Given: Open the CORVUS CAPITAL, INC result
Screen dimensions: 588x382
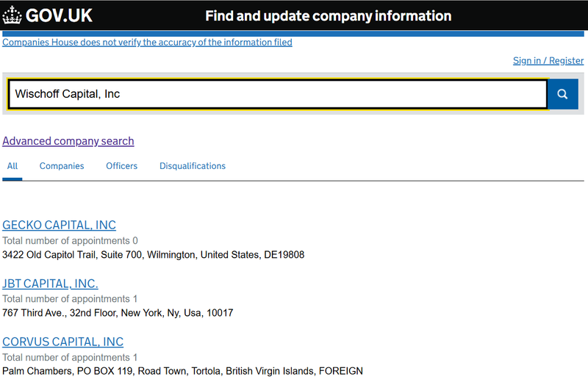Looking at the screenshot, I should click(63, 342).
